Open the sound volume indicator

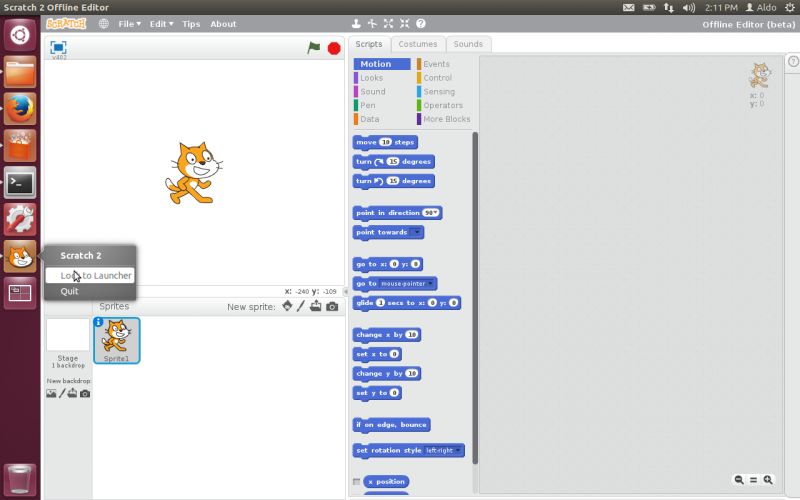(689, 8)
